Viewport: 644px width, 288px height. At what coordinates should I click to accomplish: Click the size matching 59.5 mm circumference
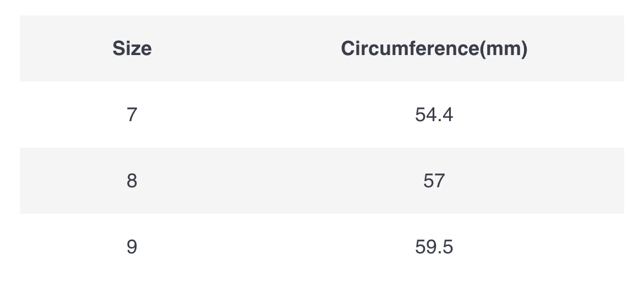[x=132, y=247]
